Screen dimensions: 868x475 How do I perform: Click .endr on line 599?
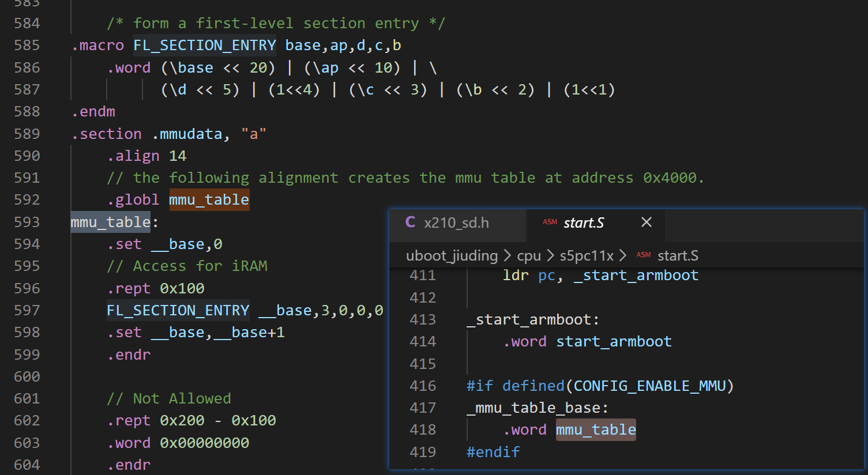click(129, 355)
